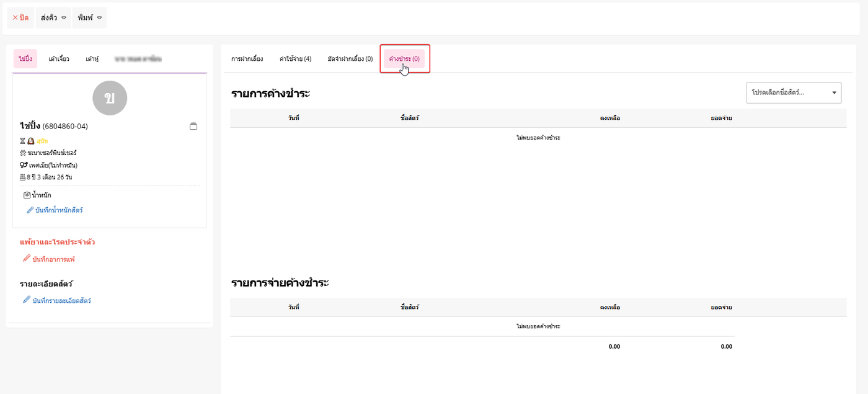Click ยอดจ่าย column header in lower table
The width and height of the screenshot is (868, 394).
pyautogui.click(x=722, y=307)
